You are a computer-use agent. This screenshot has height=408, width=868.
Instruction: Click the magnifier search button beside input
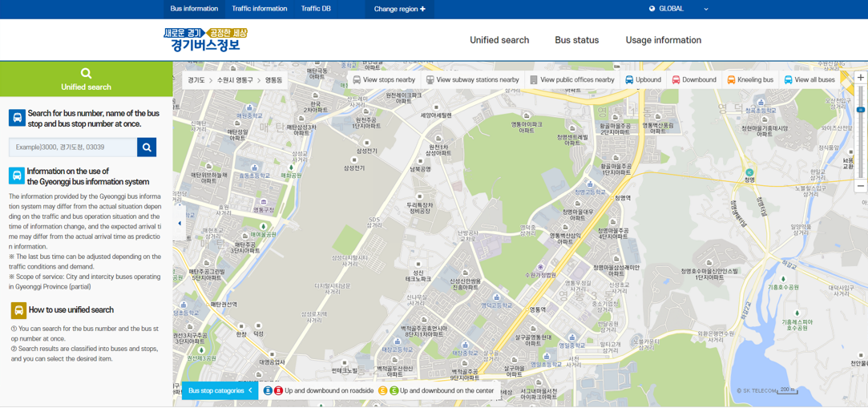[x=147, y=147]
